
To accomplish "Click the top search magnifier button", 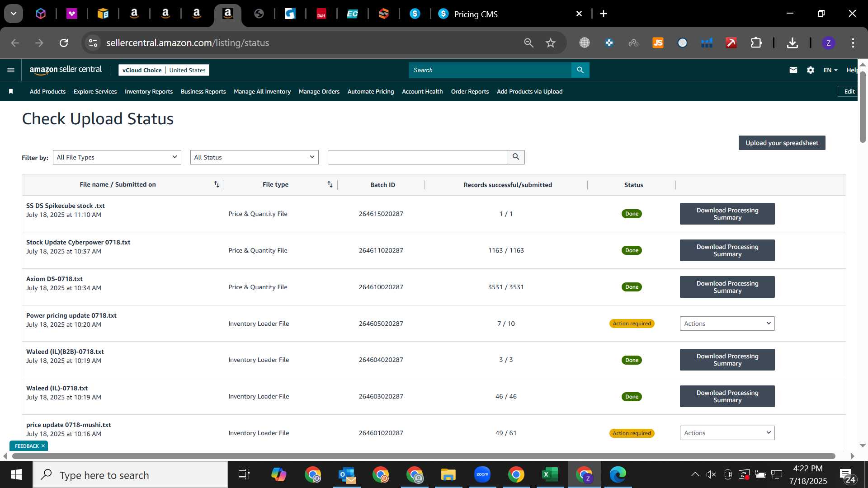I will point(580,70).
